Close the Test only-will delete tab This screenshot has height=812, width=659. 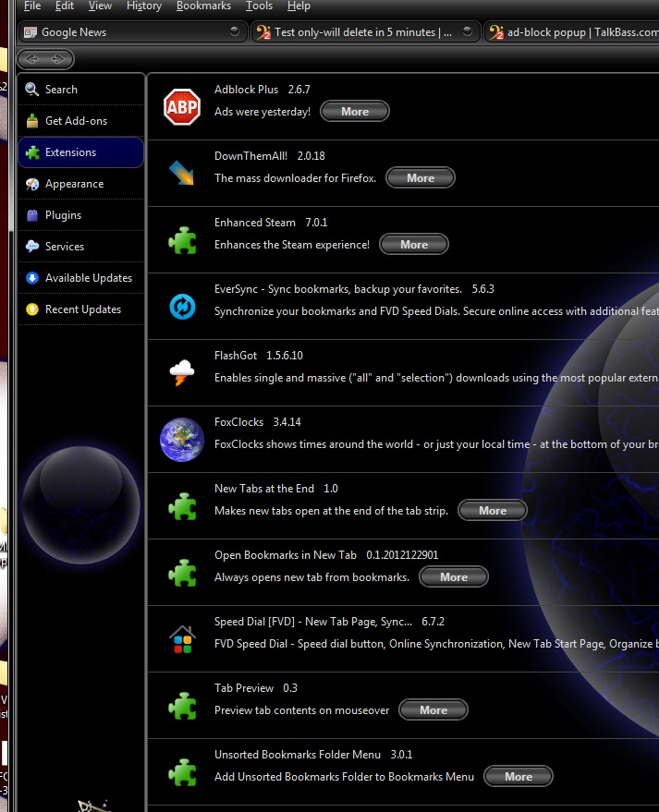point(468,31)
